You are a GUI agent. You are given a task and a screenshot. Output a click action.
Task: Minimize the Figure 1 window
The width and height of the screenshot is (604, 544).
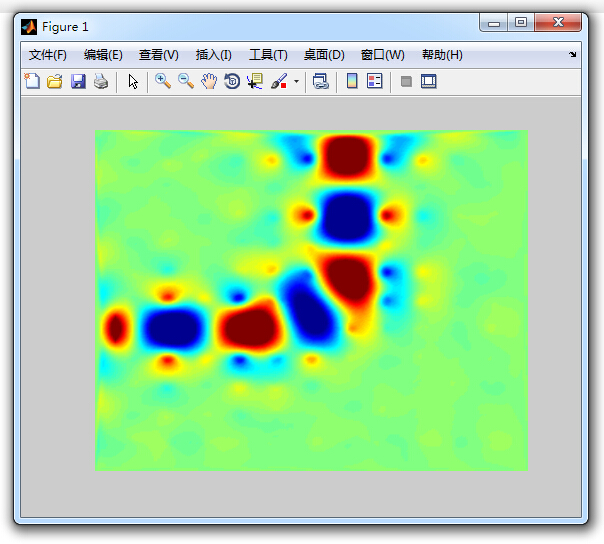click(493, 23)
